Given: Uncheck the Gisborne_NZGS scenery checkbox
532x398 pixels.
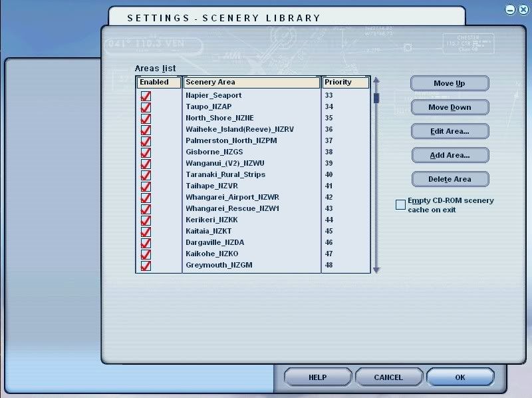Looking at the screenshot, I should coord(146,152).
